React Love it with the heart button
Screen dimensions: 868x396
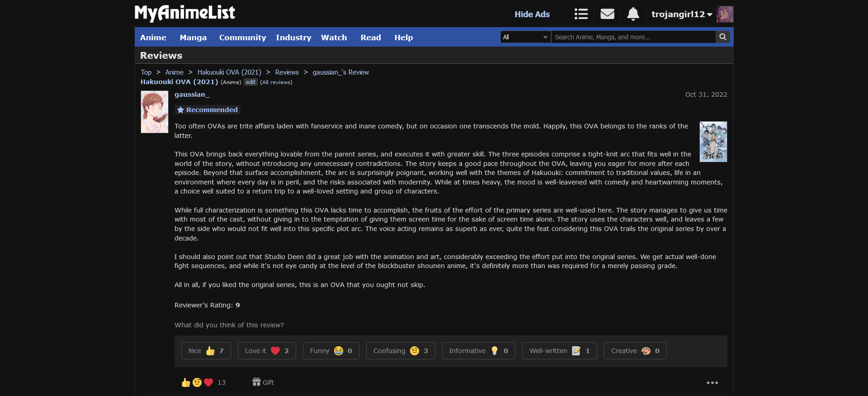coord(267,351)
